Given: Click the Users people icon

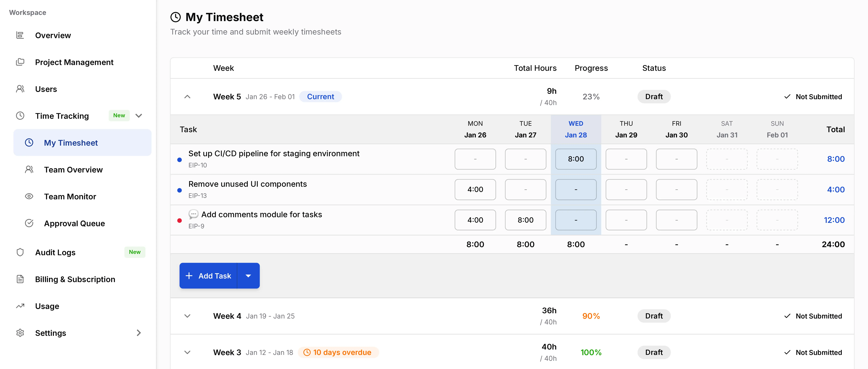Looking at the screenshot, I should pyautogui.click(x=20, y=89).
